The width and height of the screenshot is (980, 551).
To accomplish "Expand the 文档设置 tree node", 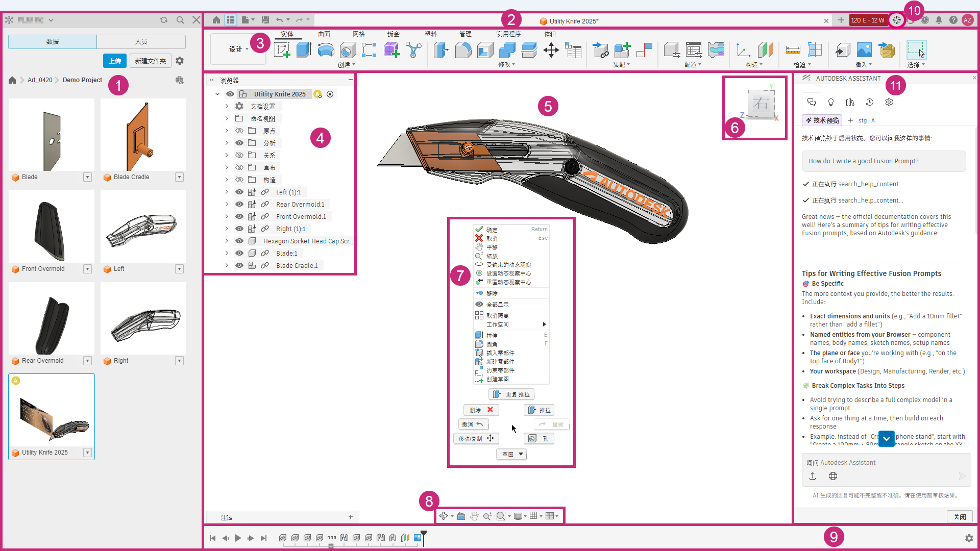I will (227, 106).
